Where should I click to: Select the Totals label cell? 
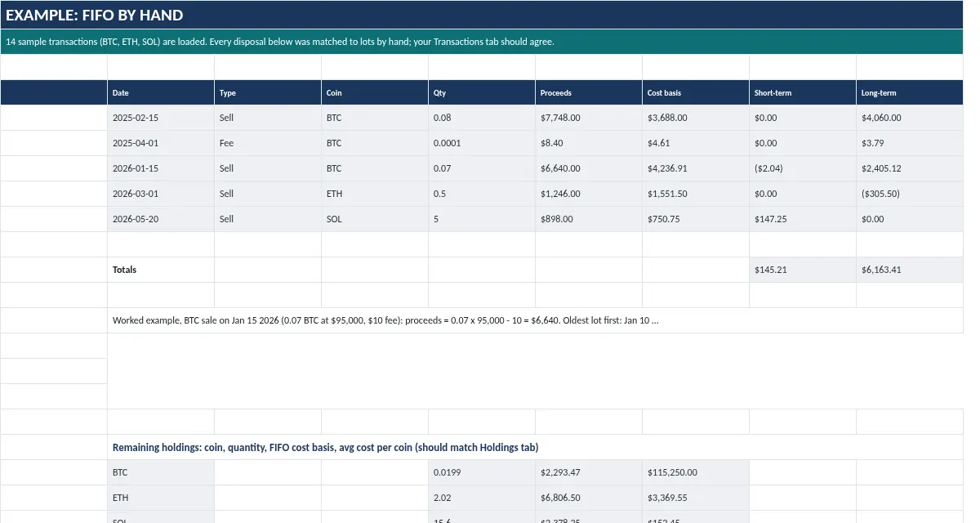pos(161,270)
